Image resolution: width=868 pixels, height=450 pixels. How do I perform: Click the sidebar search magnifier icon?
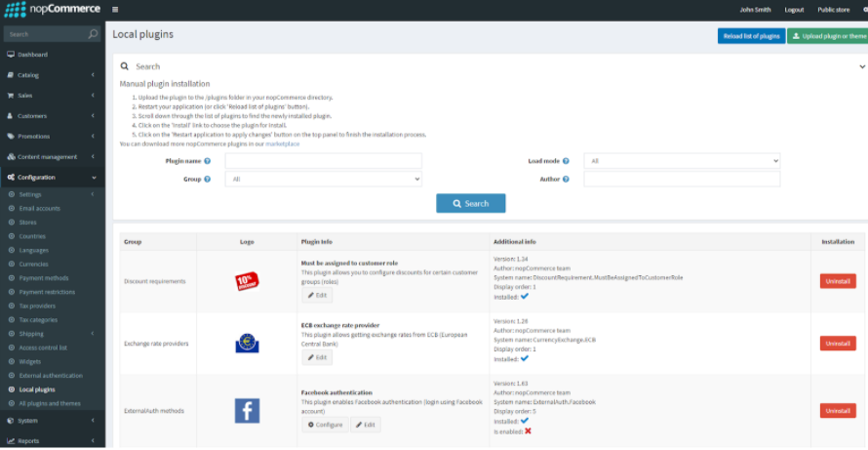click(93, 34)
